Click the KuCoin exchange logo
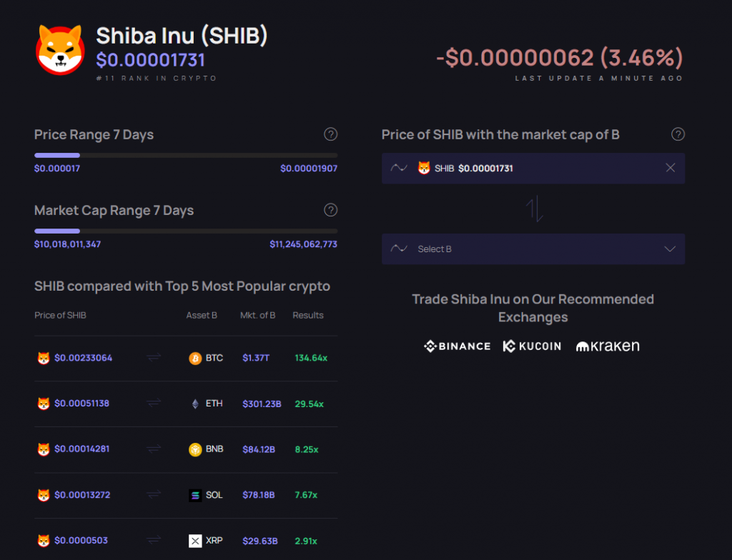Screen dimensions: 732x560 click(532, 346)
